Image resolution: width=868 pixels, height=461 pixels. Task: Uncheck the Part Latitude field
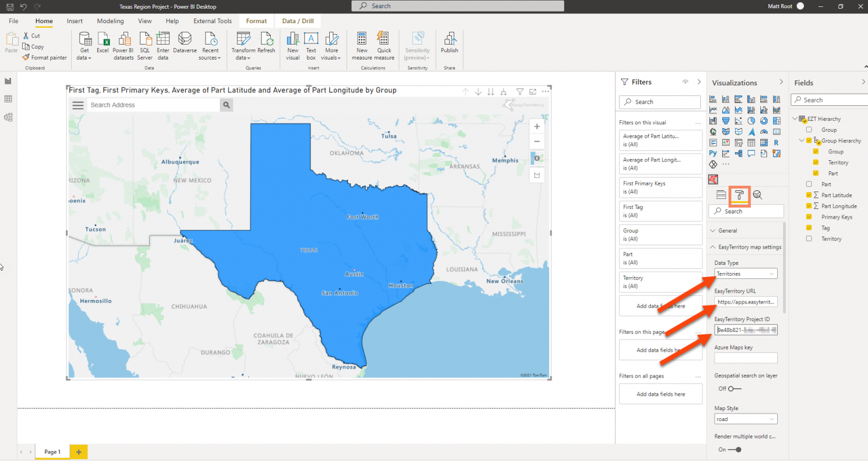point(809,195)
